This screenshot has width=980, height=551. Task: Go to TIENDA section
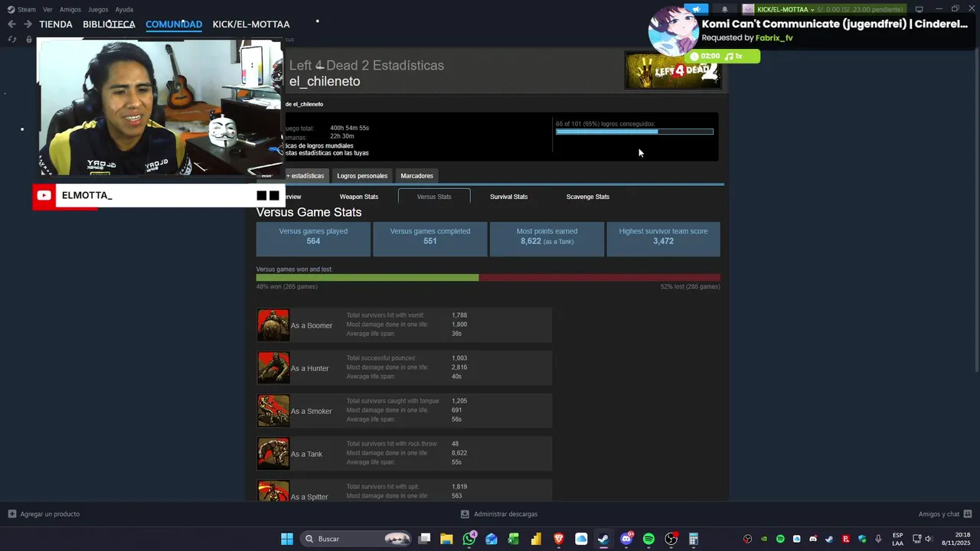pyautogui.click(x=56, y=24)
